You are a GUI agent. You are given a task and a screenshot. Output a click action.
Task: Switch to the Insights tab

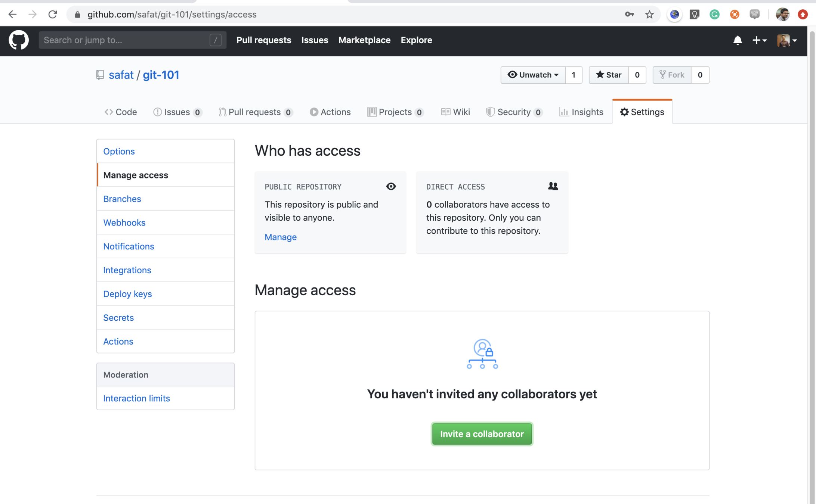[581, 112]
